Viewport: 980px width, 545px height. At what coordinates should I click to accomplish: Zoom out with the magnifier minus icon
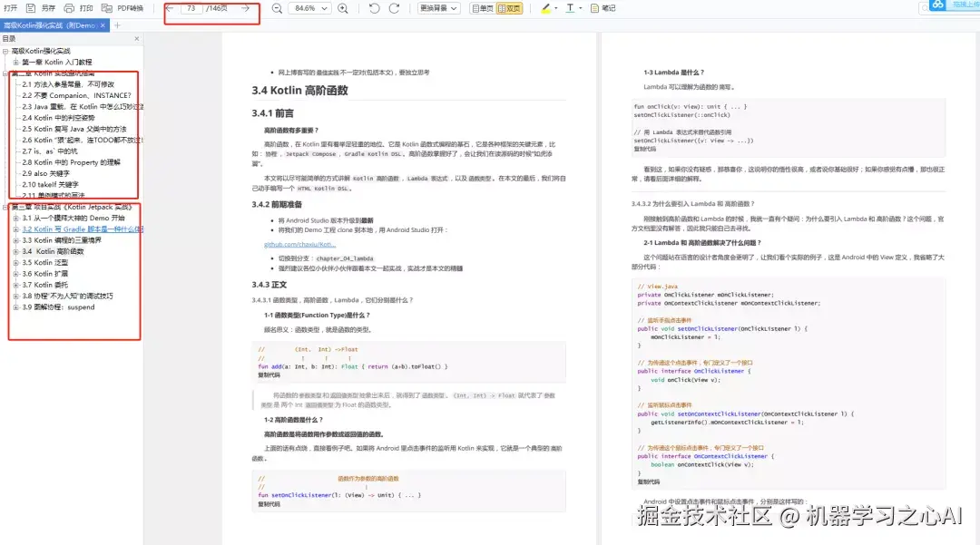[277, 7]
